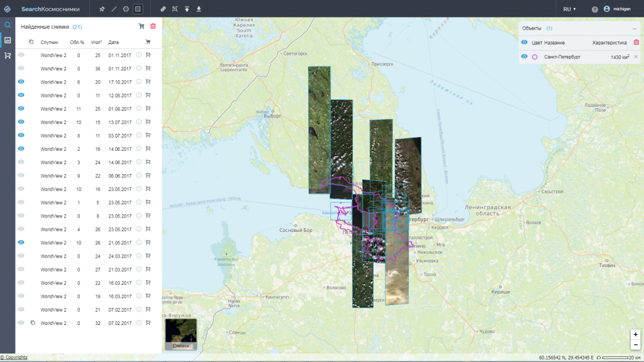Click the permalink chain icon
Image resolution: width=644 pixels, height=362 pixels.
[164, 9]
